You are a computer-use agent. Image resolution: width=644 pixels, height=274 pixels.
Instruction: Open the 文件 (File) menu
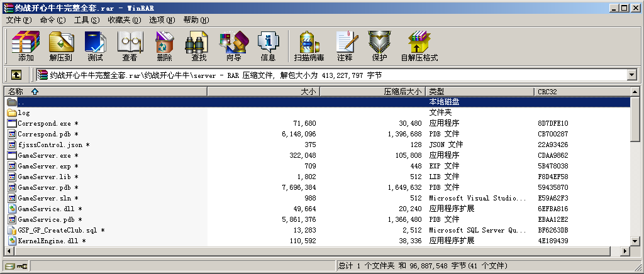[18, 20]
